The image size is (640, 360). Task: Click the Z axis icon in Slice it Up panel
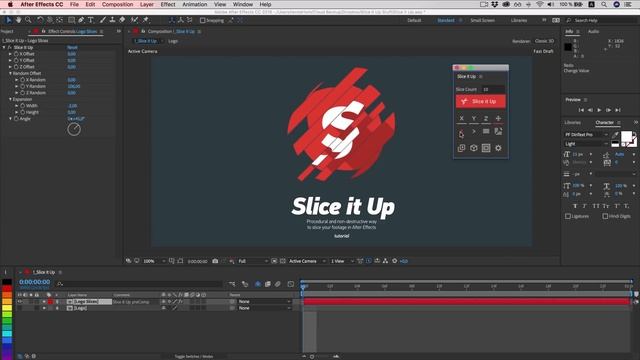click(x=486, y=118)
